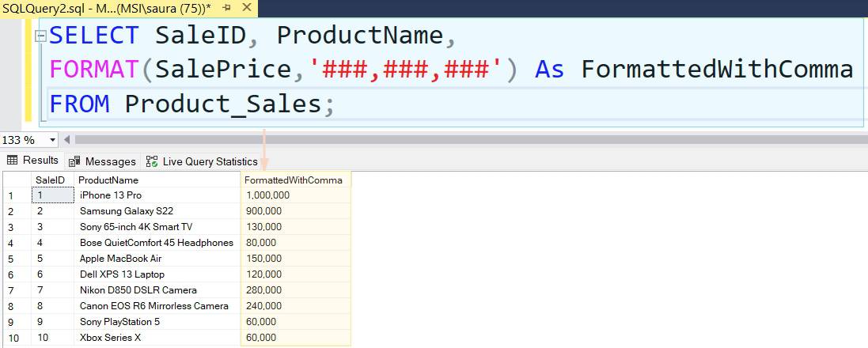This screenshot has height=348, width=868.
Task: Switch to the Results tab
Action: pos(32,161)
